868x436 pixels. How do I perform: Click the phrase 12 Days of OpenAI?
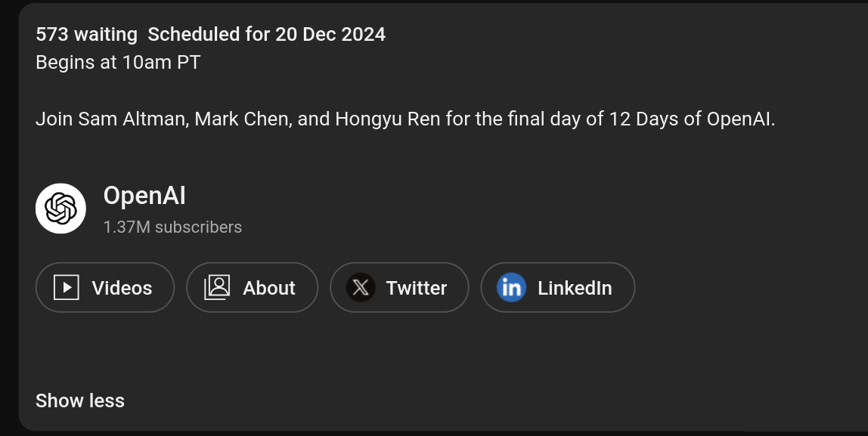tap(692, 119)
